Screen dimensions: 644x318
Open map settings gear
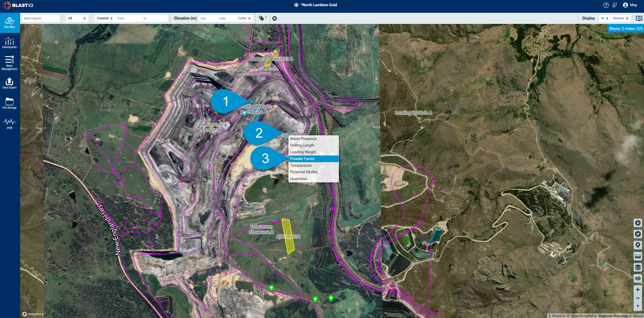point(638,223)
